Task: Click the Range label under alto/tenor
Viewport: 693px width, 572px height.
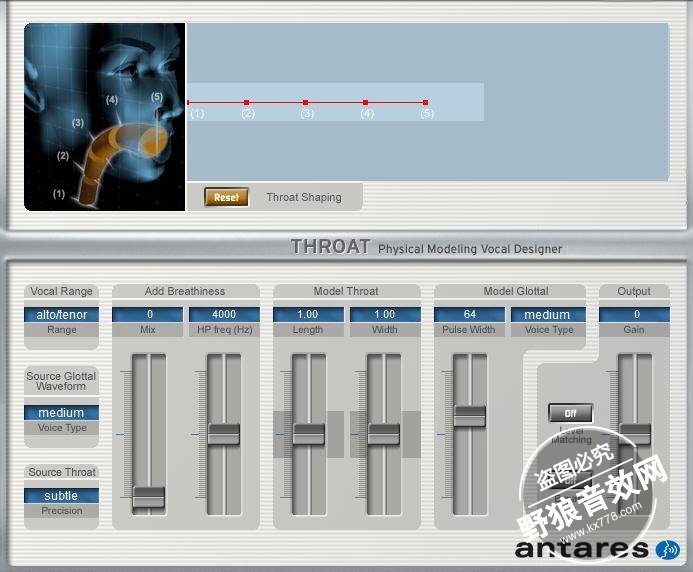Action: point(62,330)
